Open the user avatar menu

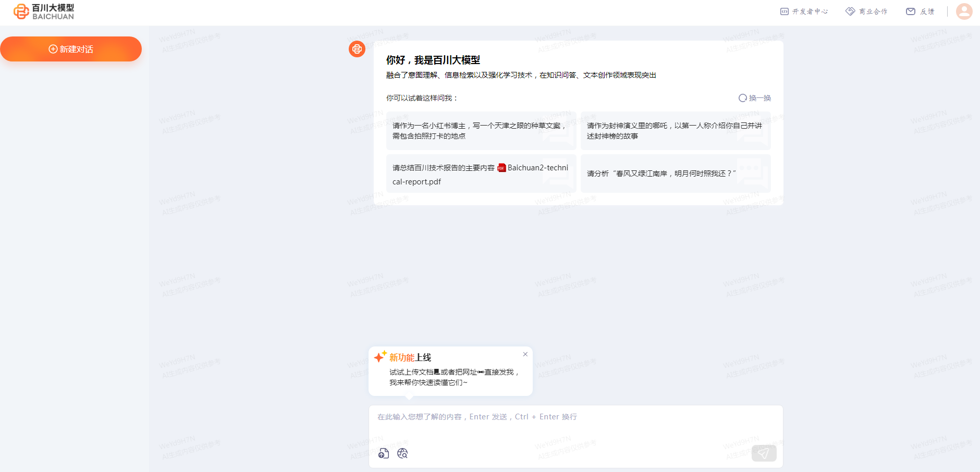pyautogui.click(x=964, y=11)
